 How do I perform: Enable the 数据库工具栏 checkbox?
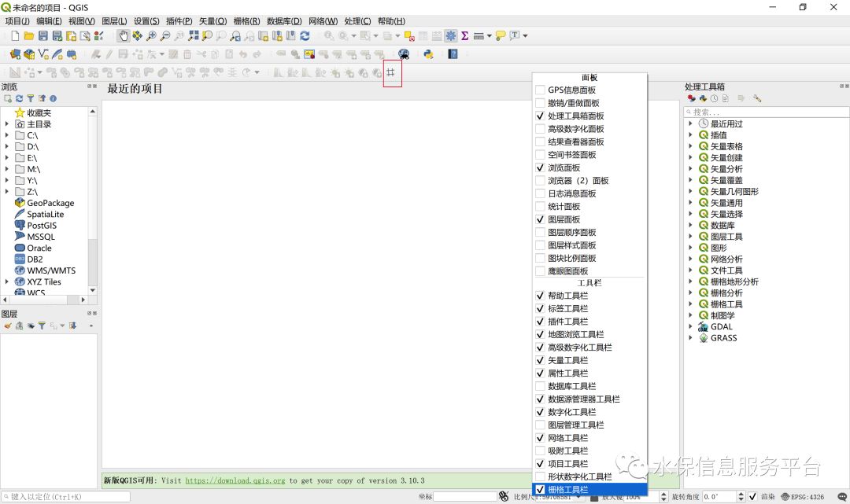pyautogui.click(x=540, y=386)
